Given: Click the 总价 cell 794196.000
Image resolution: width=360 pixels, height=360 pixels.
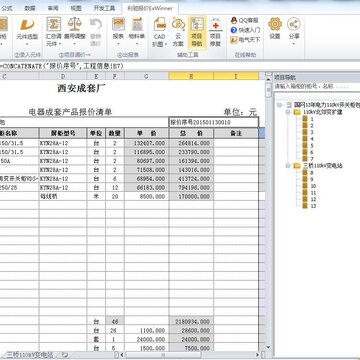Looking at the screenshot, I should (191, 188).
